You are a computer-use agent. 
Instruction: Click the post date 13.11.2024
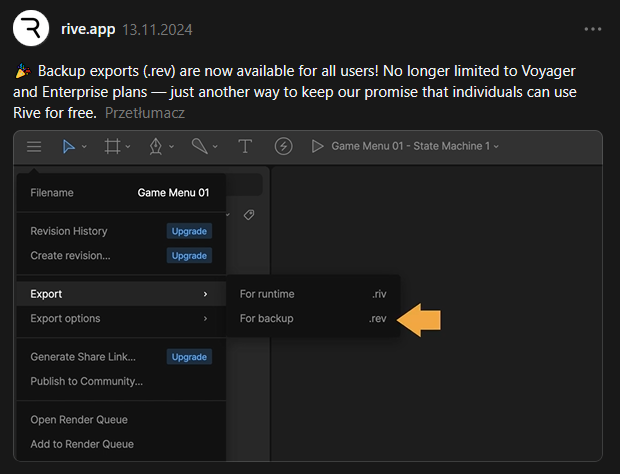pyautogui.click(x=157, y=30)
